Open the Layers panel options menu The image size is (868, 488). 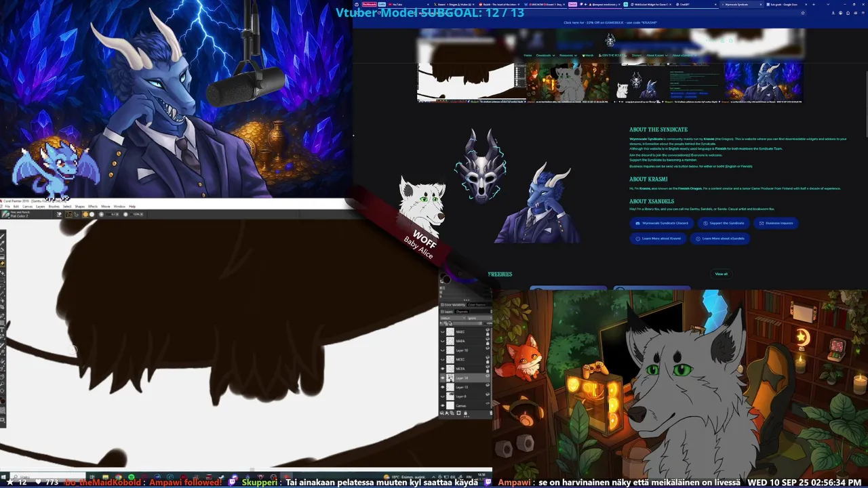tap(491, 312)
